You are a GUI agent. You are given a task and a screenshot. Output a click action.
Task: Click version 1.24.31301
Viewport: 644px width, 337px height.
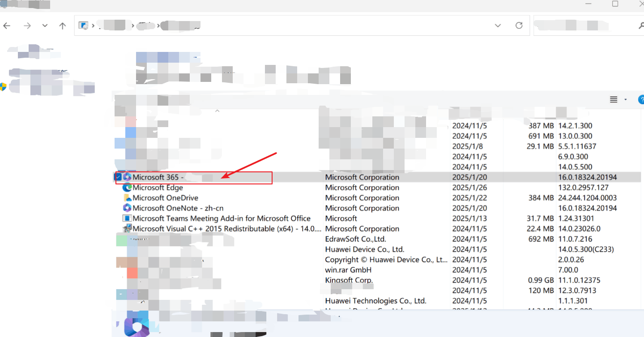(x=576, y=218)
